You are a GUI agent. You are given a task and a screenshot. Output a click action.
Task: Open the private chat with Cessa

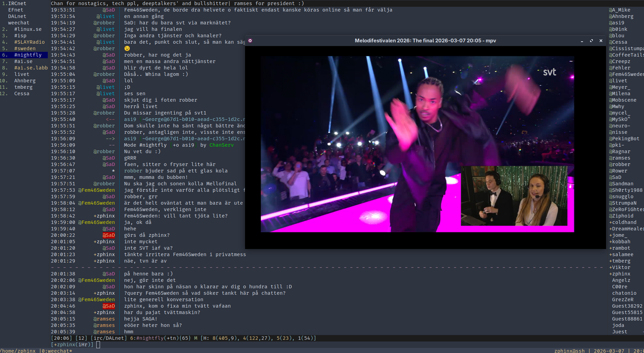click(x=22, y=94)
